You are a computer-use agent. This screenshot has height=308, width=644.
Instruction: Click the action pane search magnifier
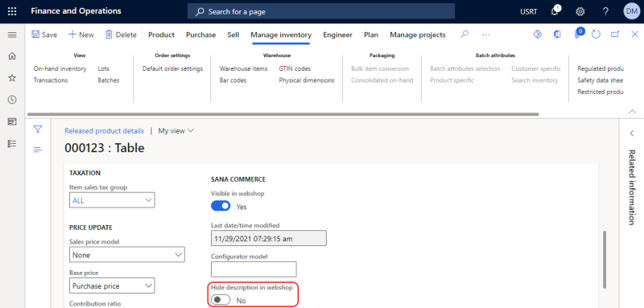[464, 35]
